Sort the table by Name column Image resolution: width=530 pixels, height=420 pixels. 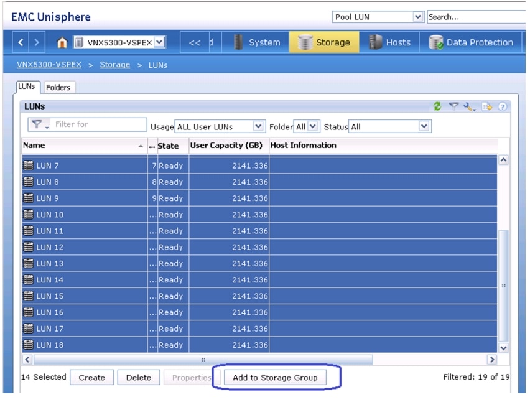coord(84,146)
